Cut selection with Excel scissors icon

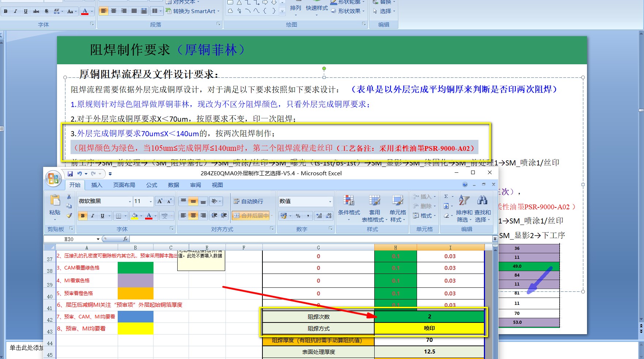coord(69,197)
